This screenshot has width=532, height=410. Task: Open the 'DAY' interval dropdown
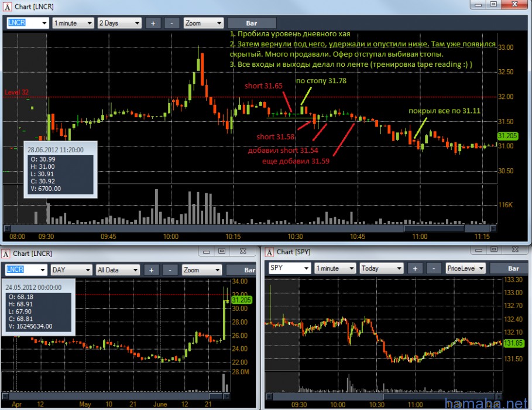coord(71,270)
